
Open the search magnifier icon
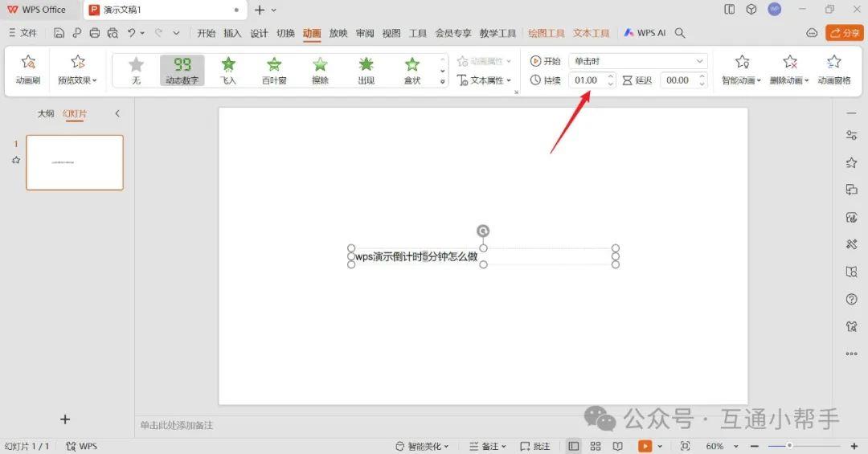(680, 33)
